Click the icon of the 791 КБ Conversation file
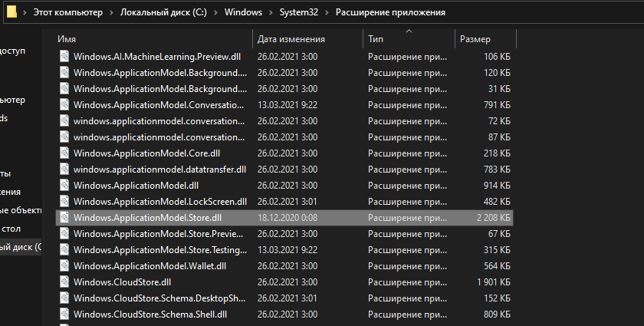Viewport: 644px width, 326px height. [64, 105]
